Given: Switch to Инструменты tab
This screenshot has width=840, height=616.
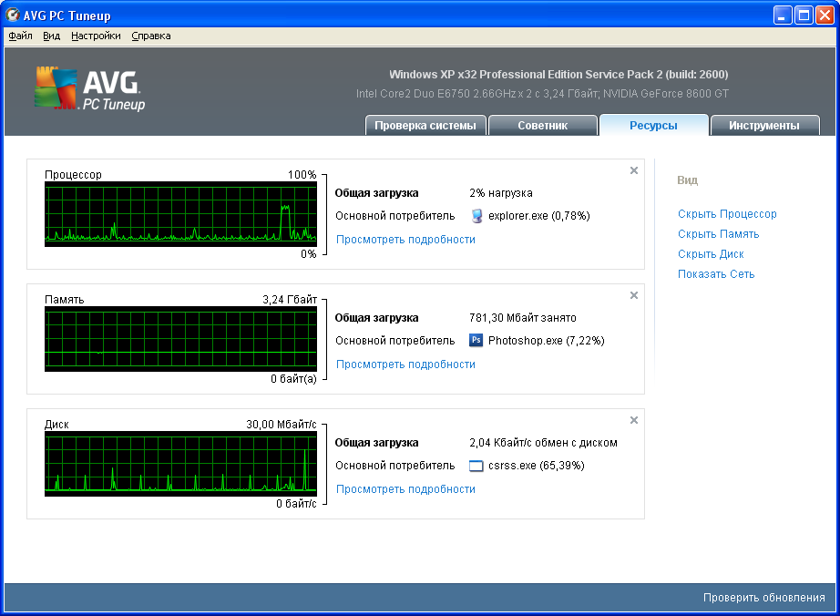Looking at the screenshot, I should pyautogui.click(x=764, y=126).
